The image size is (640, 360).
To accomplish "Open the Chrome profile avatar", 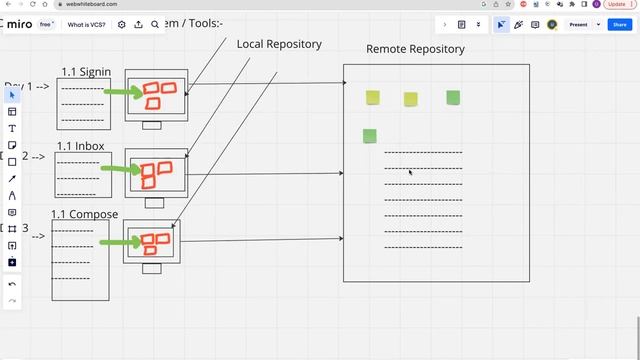I will point(596,4).
